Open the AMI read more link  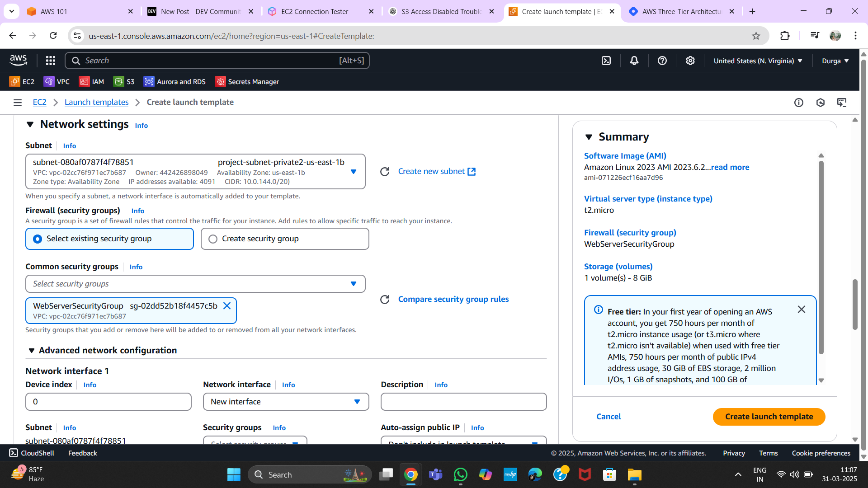[x=730, y=167]
